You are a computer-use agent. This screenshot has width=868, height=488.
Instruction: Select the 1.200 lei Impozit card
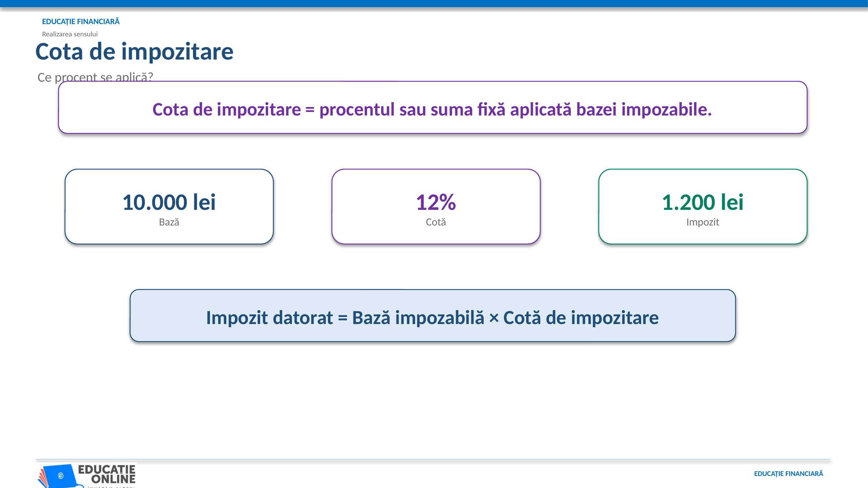click(x=703, y=207)
